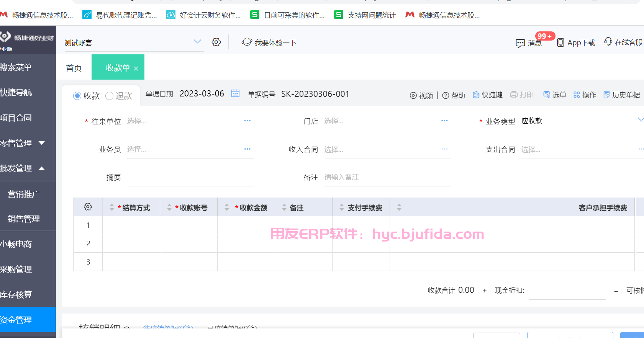
Task: Collapse 批发管理 sidebar menu
Action: pyautogui.click(x=41, y=168)
